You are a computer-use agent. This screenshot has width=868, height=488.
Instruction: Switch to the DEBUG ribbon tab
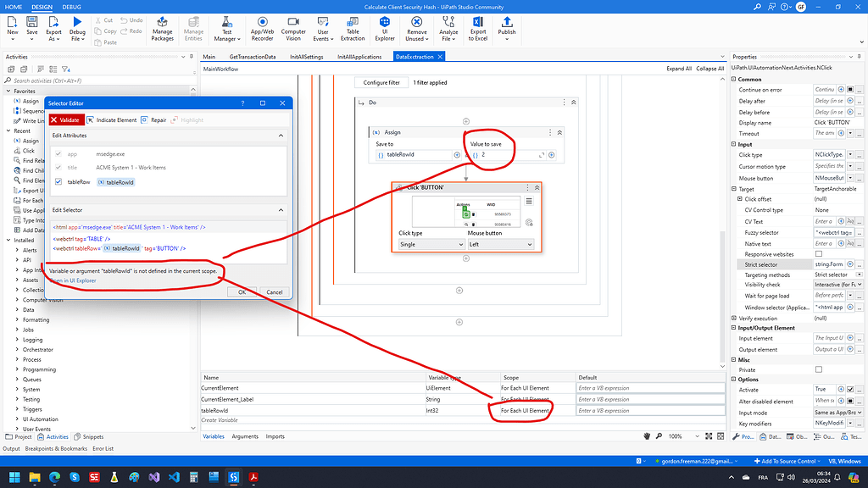tap(70, 6)
